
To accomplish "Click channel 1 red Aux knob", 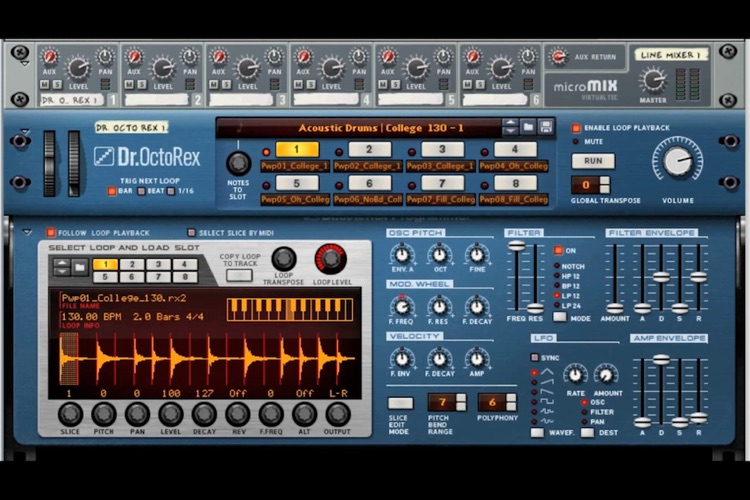I will tap(49, 56).
